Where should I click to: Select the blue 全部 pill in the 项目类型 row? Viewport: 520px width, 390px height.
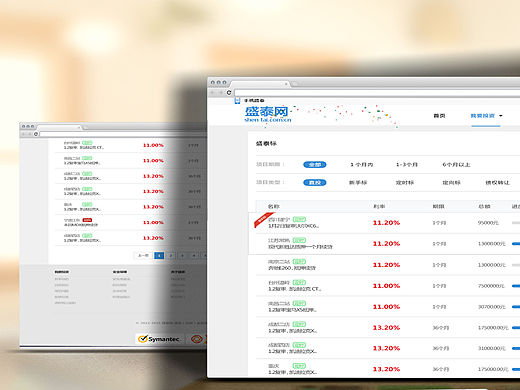click(315, 183)
